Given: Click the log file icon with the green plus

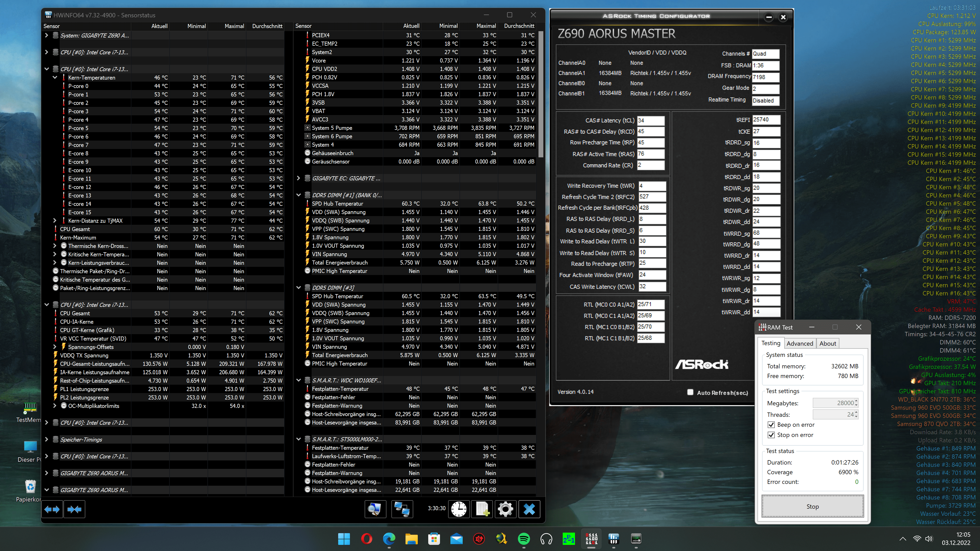Looking at the screenshot, I should tap(482, 509).
